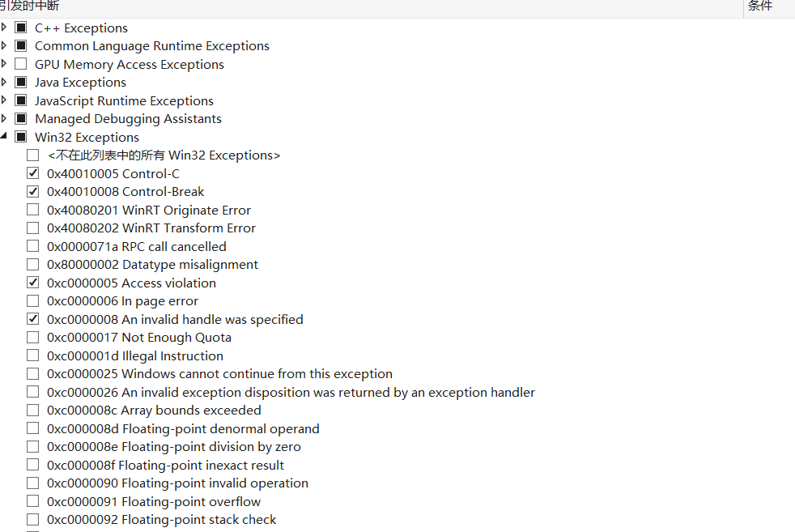This screenshot has height=532, width=795.
Task: Click the 条件 column header
Action: (760, 6)
